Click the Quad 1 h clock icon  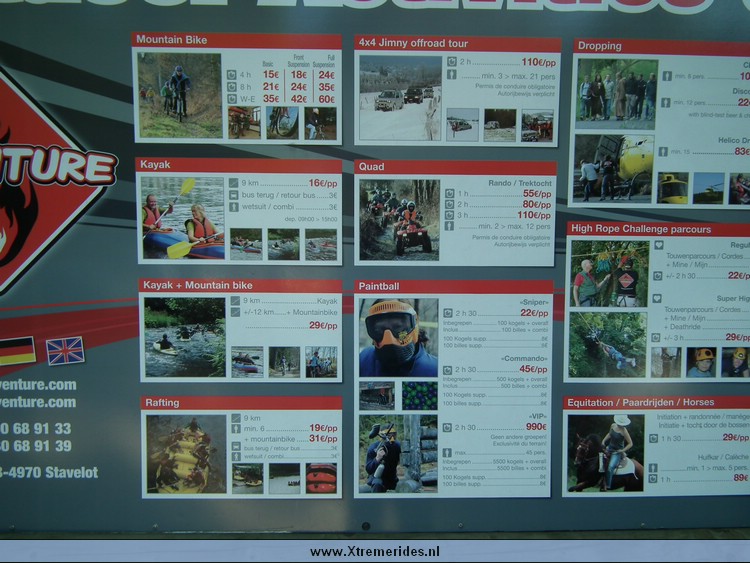tap(449, 193)
